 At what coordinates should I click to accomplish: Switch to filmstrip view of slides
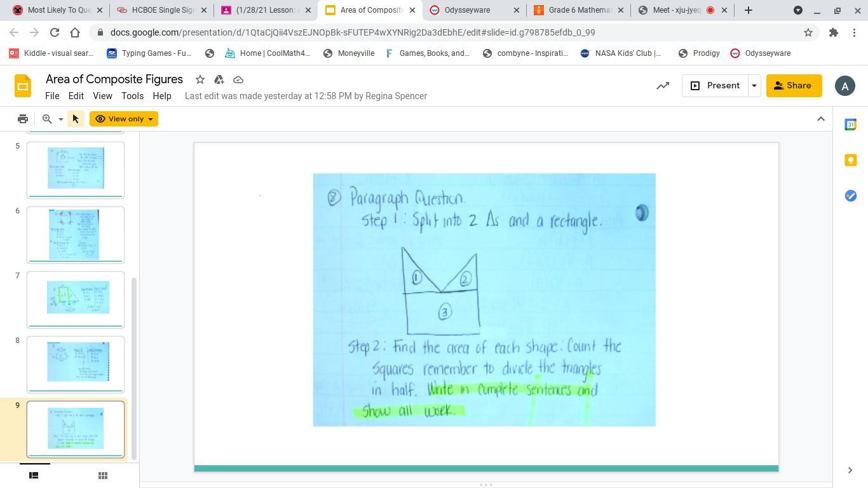33,475
